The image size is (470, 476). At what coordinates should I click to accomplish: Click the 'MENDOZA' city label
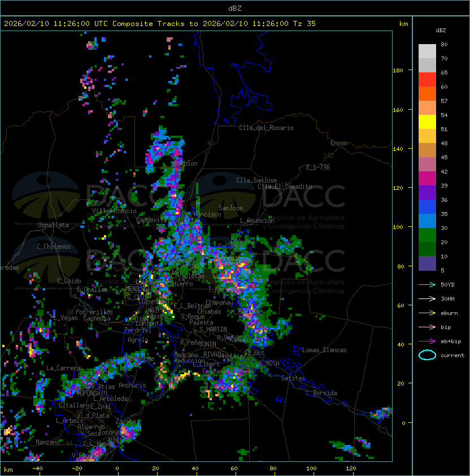click(138, 289)
